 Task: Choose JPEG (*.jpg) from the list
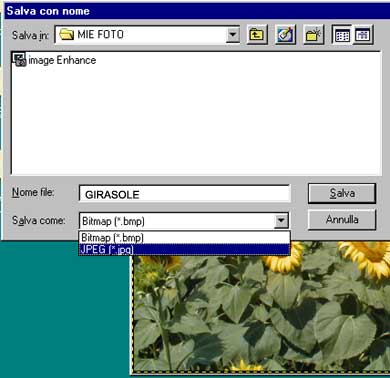pyautogui.click(x=184, y=249)
